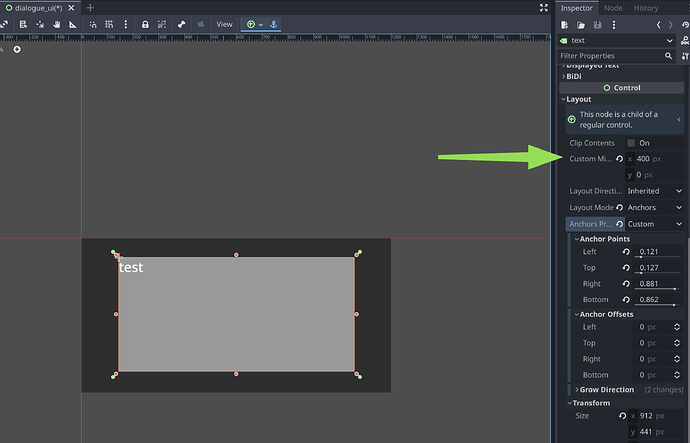This screenshot has height=443, width=690.
Task: Click the distraction-free mode icon
Action: [x=544, y=8]
